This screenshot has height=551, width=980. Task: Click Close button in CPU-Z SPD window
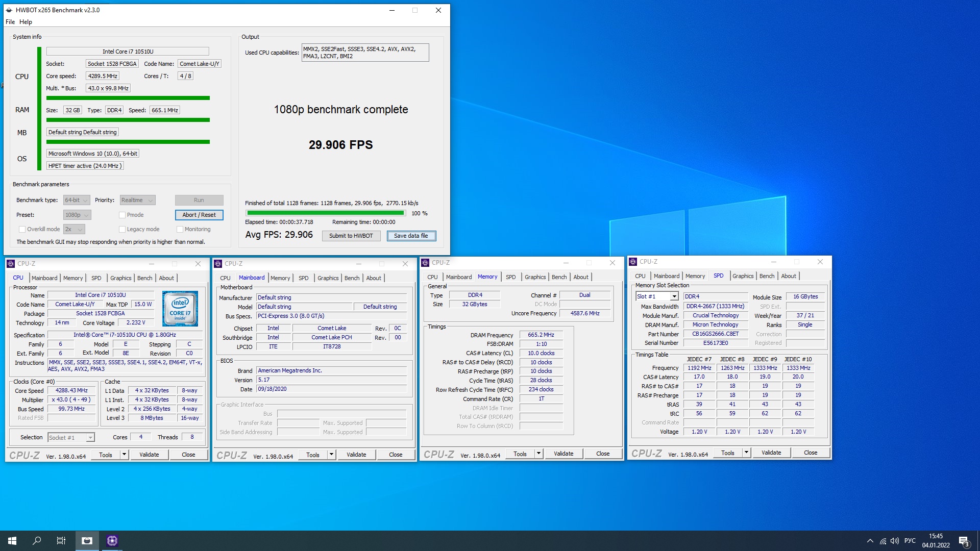click(811, 453)
